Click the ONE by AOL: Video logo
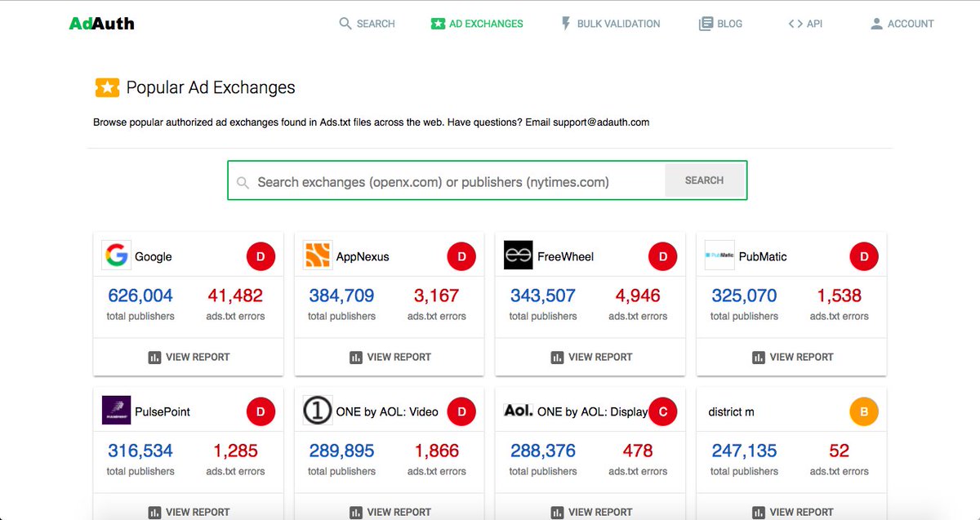This screenshot has width=980, height=520. [x=318, y=411]
